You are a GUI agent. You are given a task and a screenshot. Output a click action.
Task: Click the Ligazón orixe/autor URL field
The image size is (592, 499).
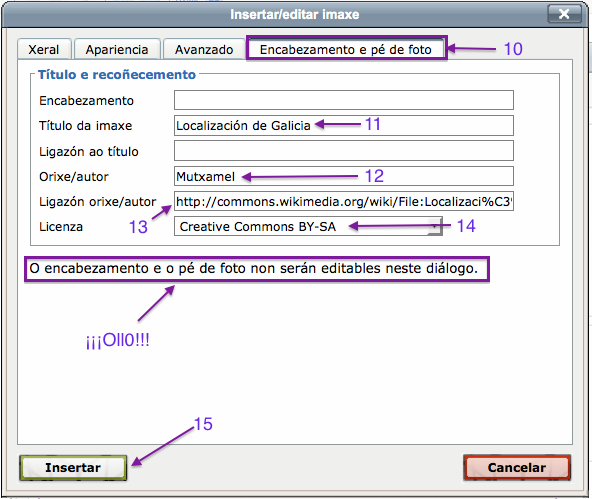pos(344,201)
